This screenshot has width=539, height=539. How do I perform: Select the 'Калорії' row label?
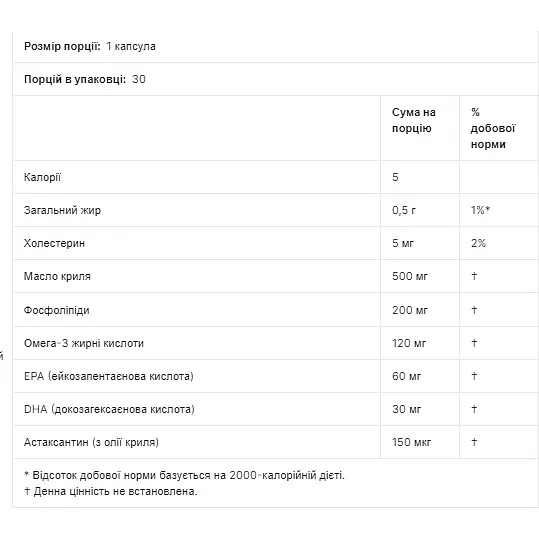coord(42,177)
